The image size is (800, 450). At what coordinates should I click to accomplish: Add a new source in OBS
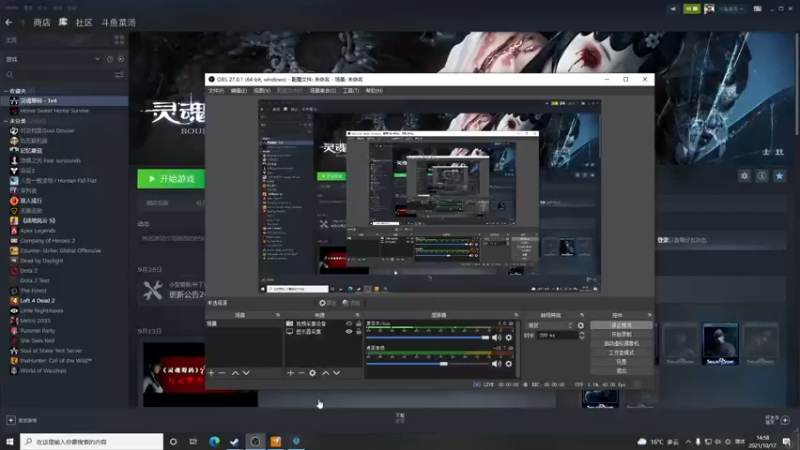click(290, 373)
